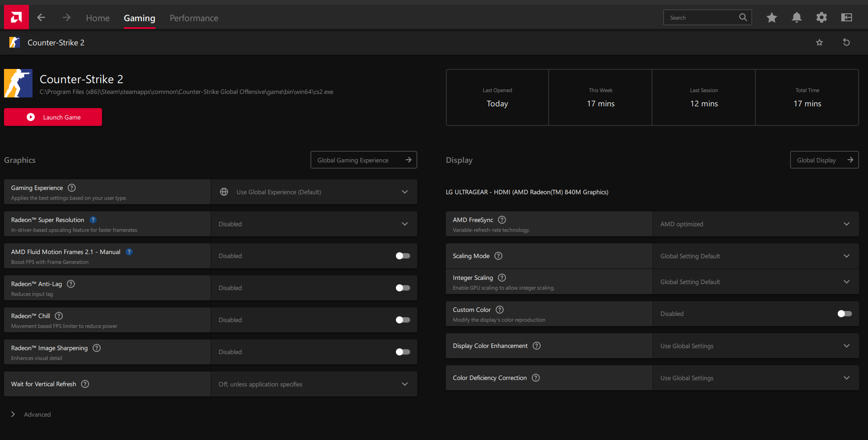Favorite Counter-Strike 2 profile star
This screenshot has height=440, width=868.
click(819, 42)
